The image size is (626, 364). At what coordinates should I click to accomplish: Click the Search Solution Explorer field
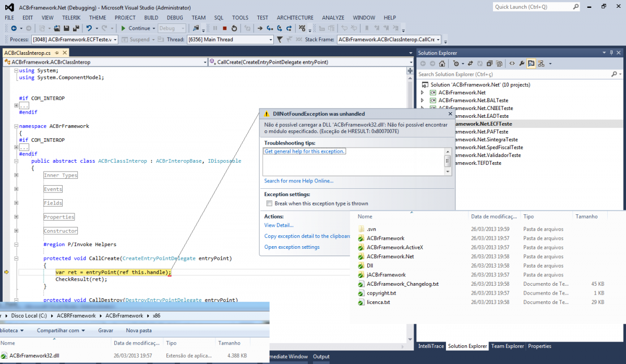[x=514, y=75]
